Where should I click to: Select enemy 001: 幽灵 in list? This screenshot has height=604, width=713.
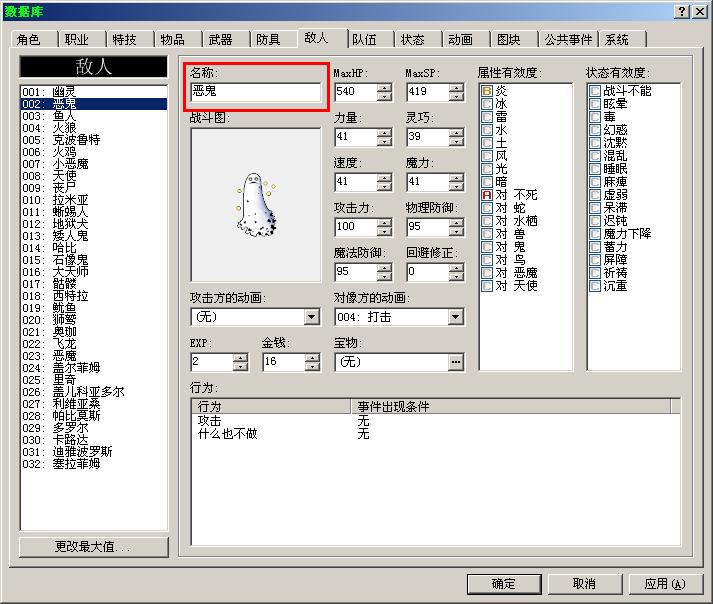94,92
